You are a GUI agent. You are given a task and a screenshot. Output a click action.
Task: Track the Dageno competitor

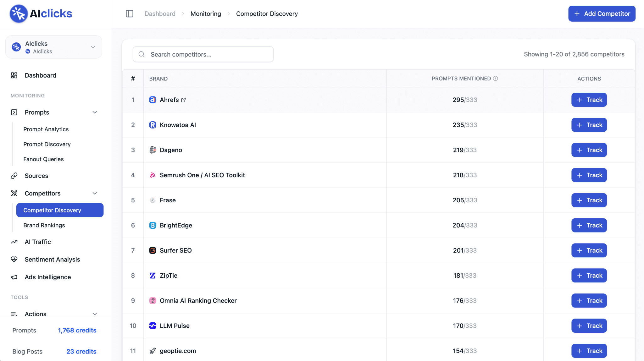pyautogui.click(x=589, y=150)
